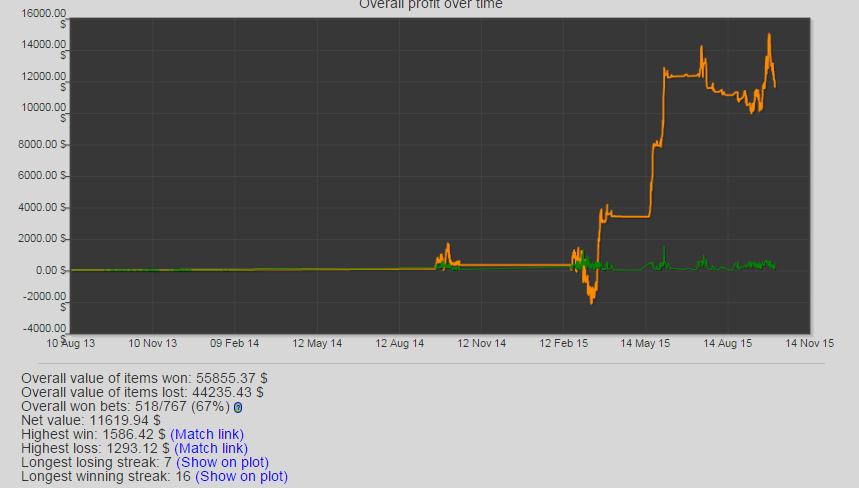Show longest winning streak on plot
The height and width of the screenshot is (488, 859).
pos(242,476)
